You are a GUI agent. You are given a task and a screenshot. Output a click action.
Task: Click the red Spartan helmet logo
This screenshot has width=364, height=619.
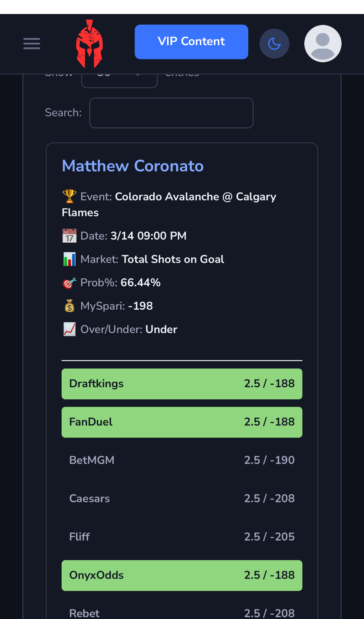(x=90, y=44)
